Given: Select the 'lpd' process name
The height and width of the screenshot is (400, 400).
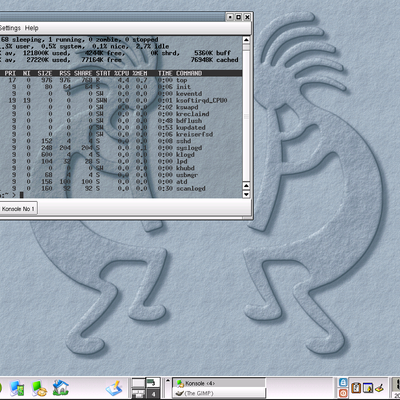Looking at the screenshot, I should (x=182, y=161).
